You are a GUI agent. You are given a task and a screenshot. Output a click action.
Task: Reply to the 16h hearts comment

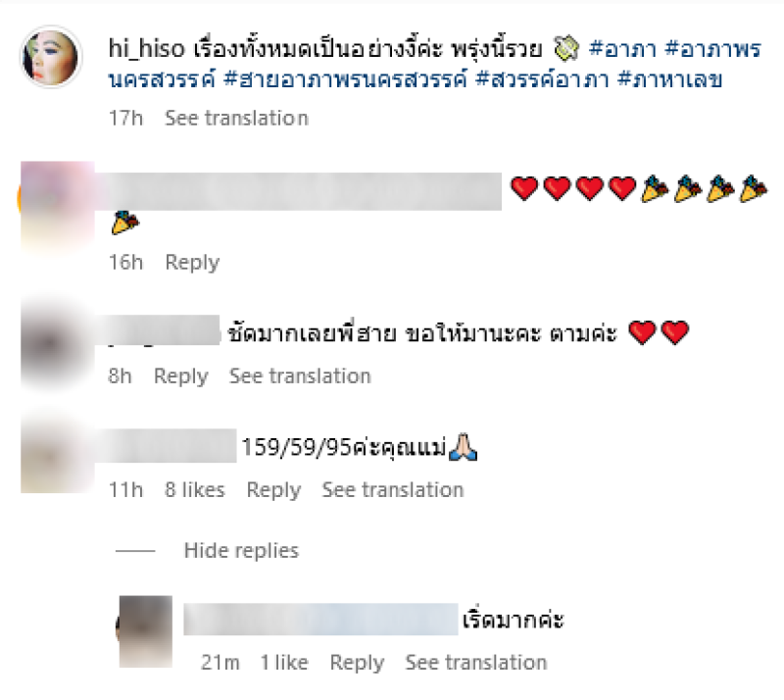(x=192, y=262)
